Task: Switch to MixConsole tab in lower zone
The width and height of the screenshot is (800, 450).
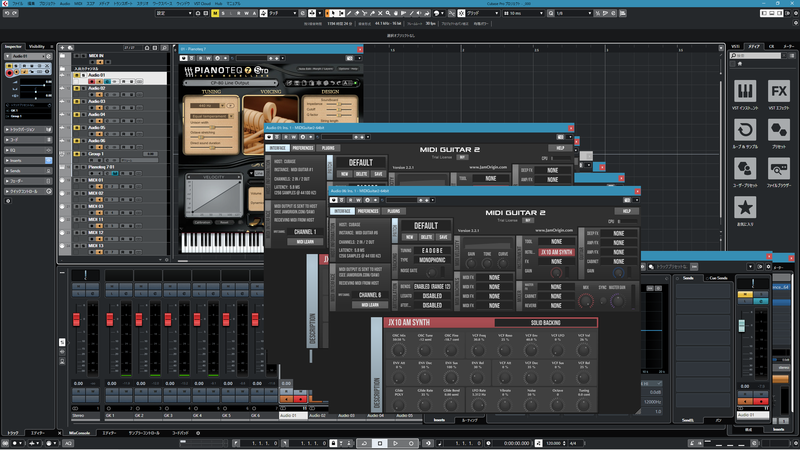Action: (80, 433)
